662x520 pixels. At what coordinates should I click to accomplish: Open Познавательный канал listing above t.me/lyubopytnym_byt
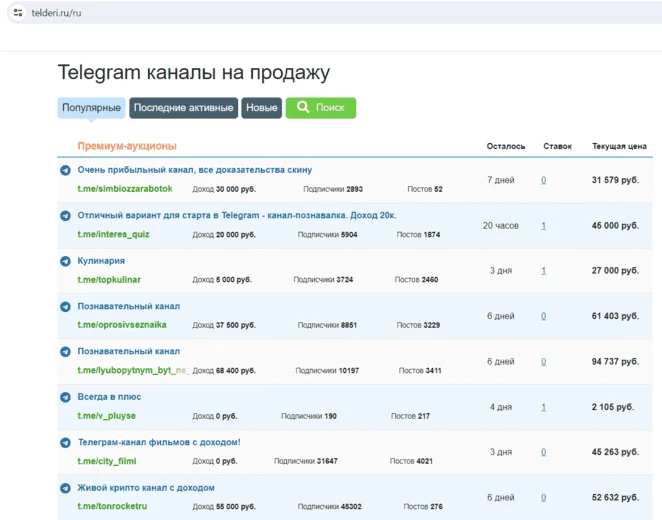129,352
